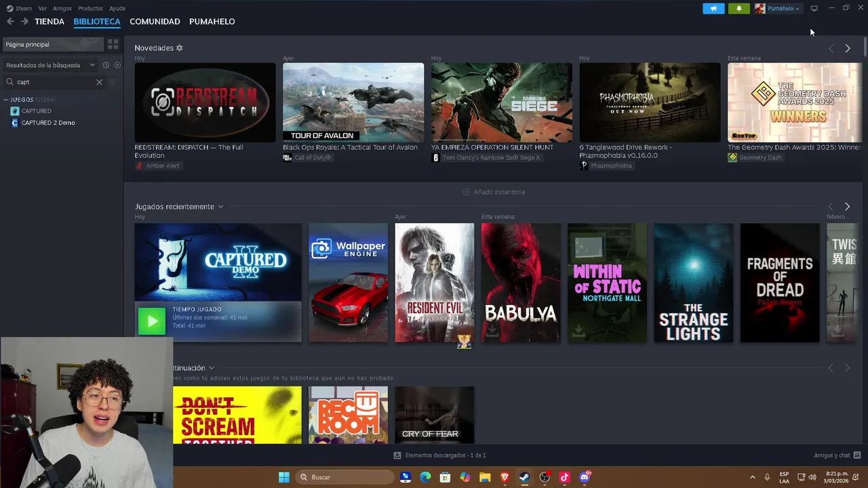Open the Rec Room game cover
868x488 pixels.
[x=349, y=415]
